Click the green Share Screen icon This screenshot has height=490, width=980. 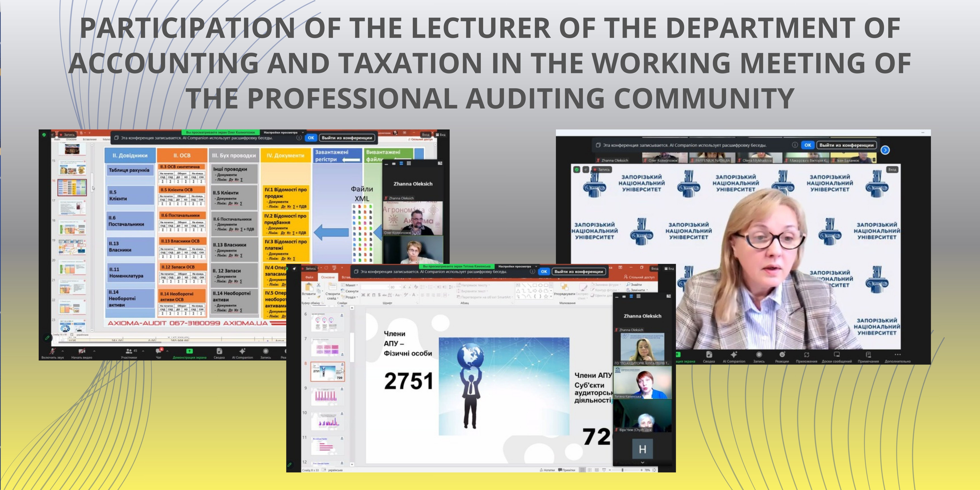pos(189,351)
